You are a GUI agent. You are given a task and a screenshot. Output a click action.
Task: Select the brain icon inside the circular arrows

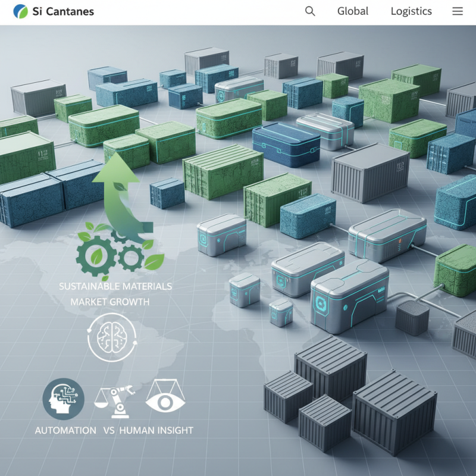[x=111, y=337]
